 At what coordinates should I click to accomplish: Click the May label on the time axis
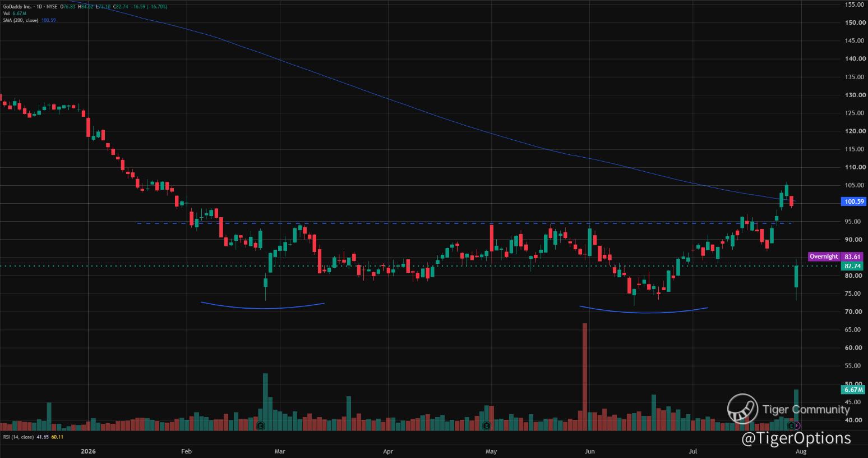(x=491, y=451)
